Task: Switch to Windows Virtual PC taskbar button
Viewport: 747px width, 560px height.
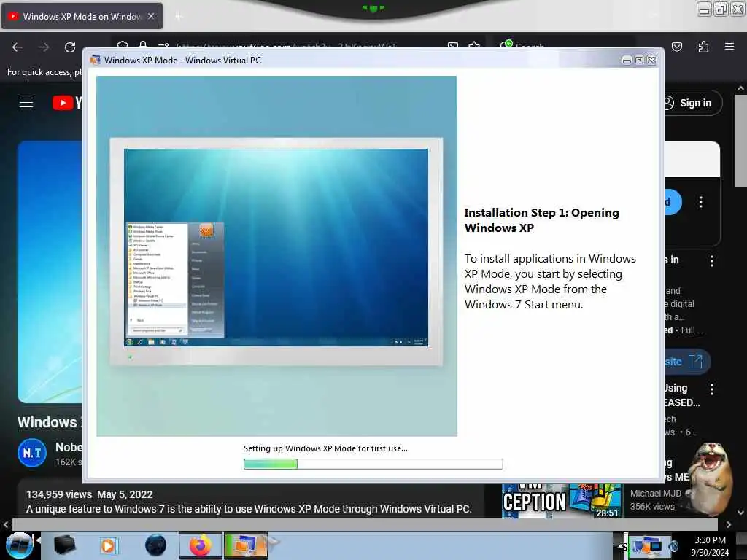Action: click(x=245, y=545)
